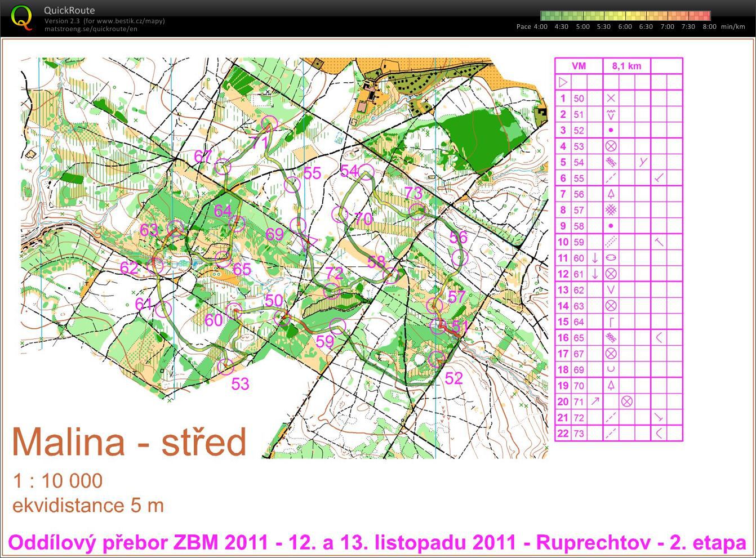Image resolution: width=756 pixels, height=558 pixels.
Task: Click the X symbol in table row 1
Action: pos(611,98)
